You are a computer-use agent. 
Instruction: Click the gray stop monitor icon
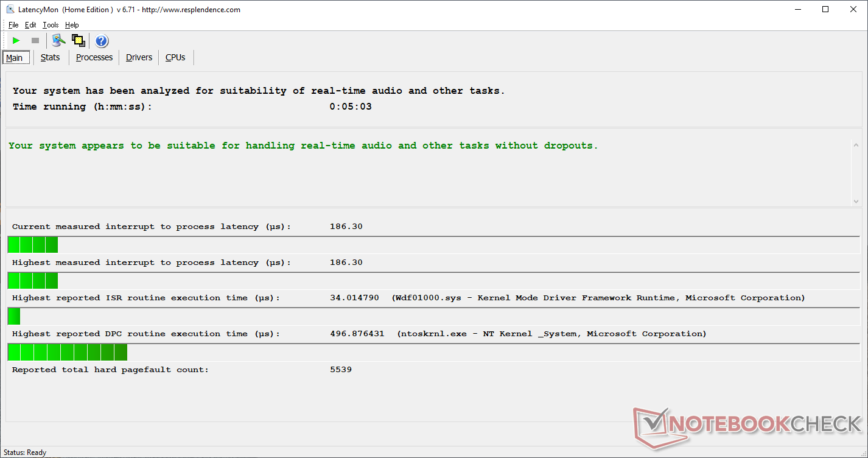(35, 41)
